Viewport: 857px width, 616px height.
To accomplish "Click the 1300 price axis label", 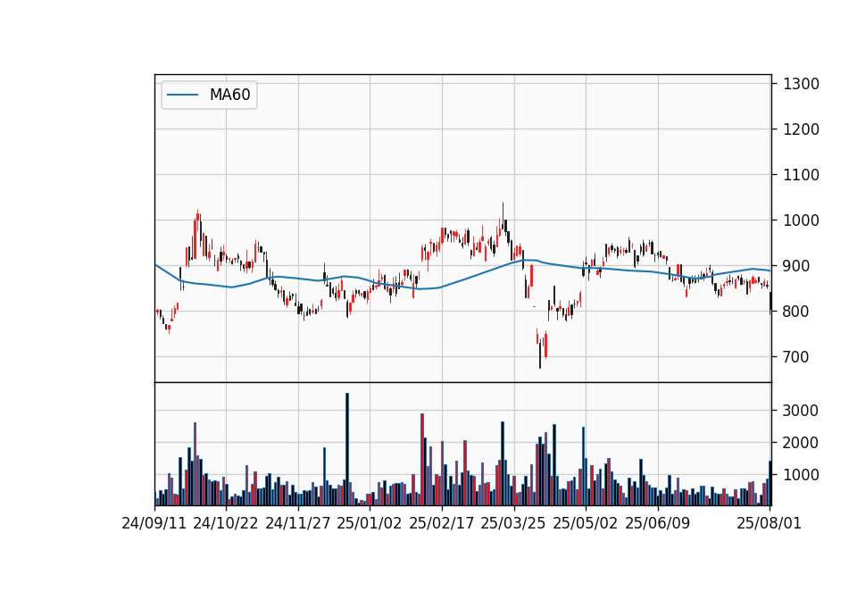I will [801, 84].
